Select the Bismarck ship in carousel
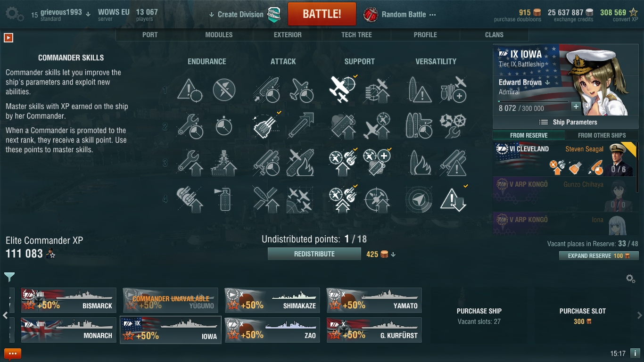644x362 pixels. click(x=68, y=300)
